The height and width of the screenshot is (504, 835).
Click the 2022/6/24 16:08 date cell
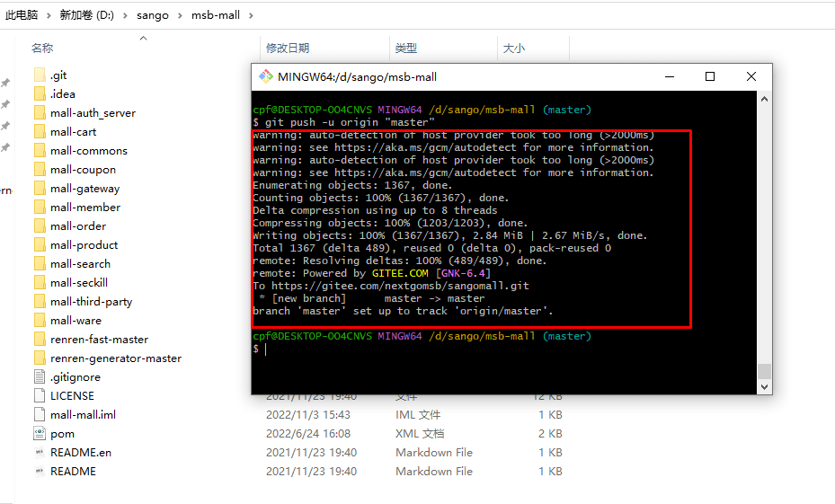tap(308, 434)
